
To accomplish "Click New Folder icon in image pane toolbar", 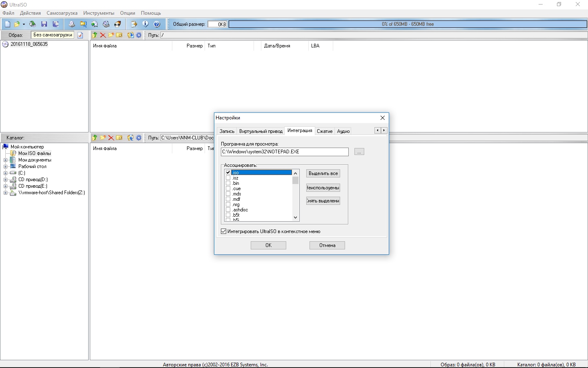I will (x=111, y=35).
